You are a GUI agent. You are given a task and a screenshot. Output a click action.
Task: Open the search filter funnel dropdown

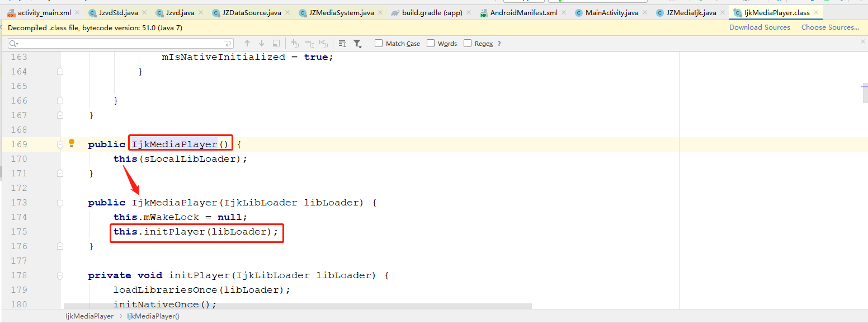[x=357, y=43]
